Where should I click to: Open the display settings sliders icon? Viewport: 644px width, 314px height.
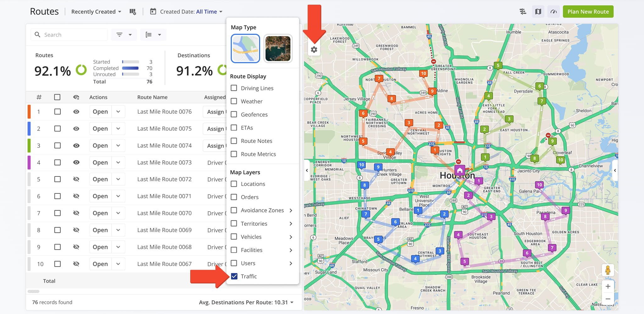tap(523, 12)
